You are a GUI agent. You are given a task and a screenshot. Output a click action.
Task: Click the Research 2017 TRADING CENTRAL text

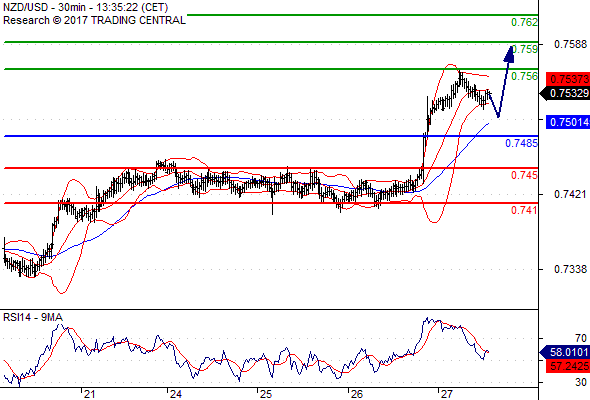(94, 20)
